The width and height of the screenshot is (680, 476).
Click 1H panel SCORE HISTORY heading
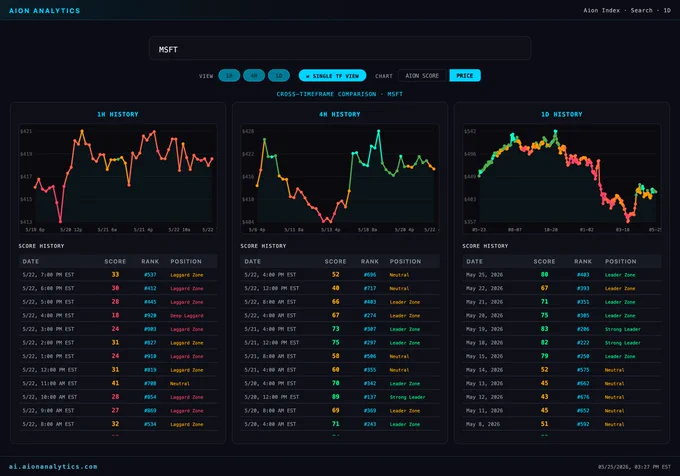pyautogui.click(x=41, y=246)
